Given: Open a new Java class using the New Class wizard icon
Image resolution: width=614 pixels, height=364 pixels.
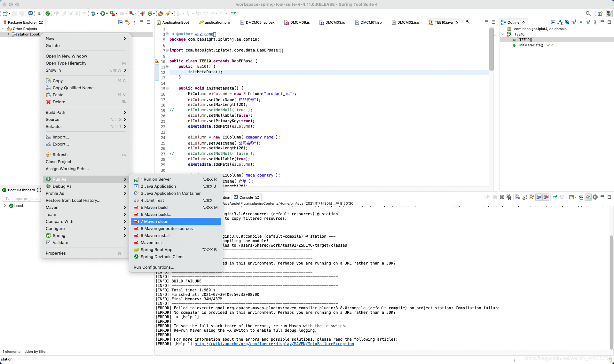Looking at the screenshot, I should coord(150,13).
